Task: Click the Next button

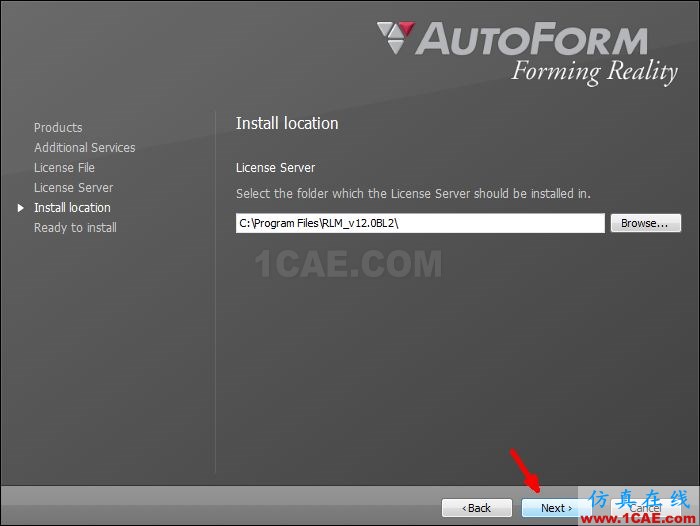Action: click(x=556, y=508)
